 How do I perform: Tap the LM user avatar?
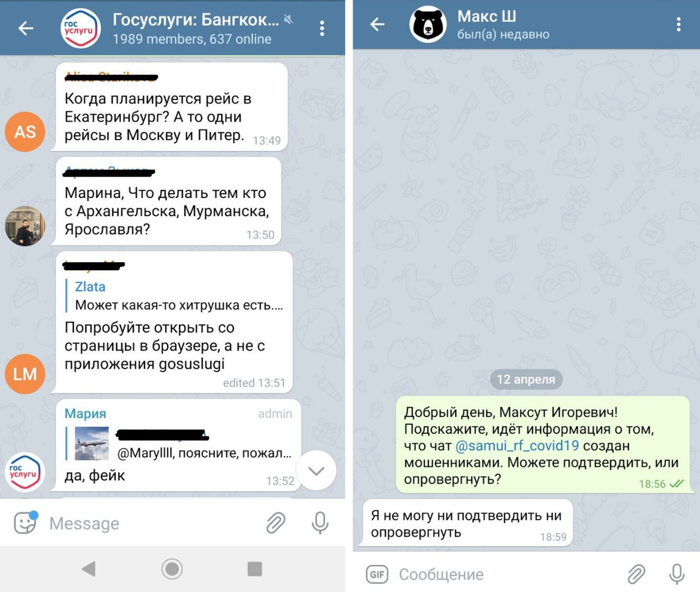(25, 374)
